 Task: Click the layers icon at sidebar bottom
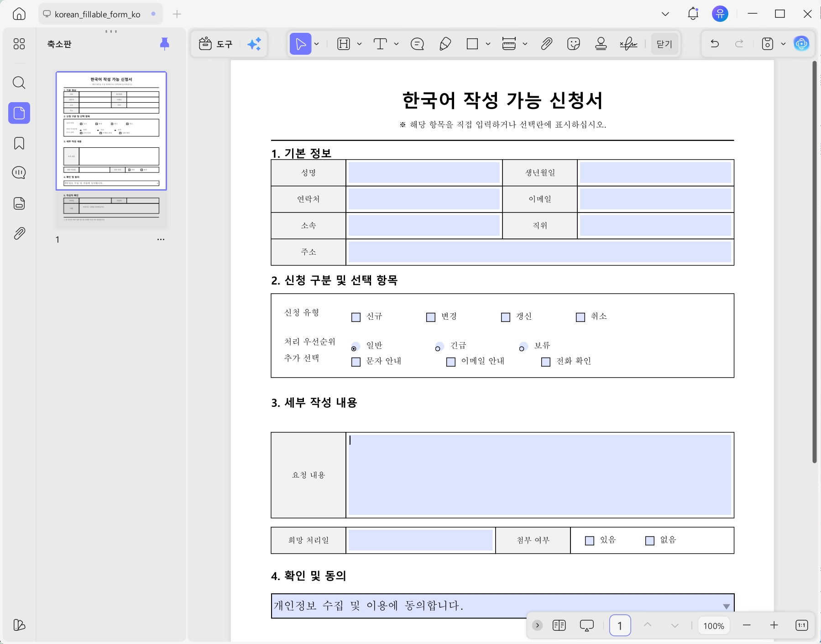click(19, 625)
